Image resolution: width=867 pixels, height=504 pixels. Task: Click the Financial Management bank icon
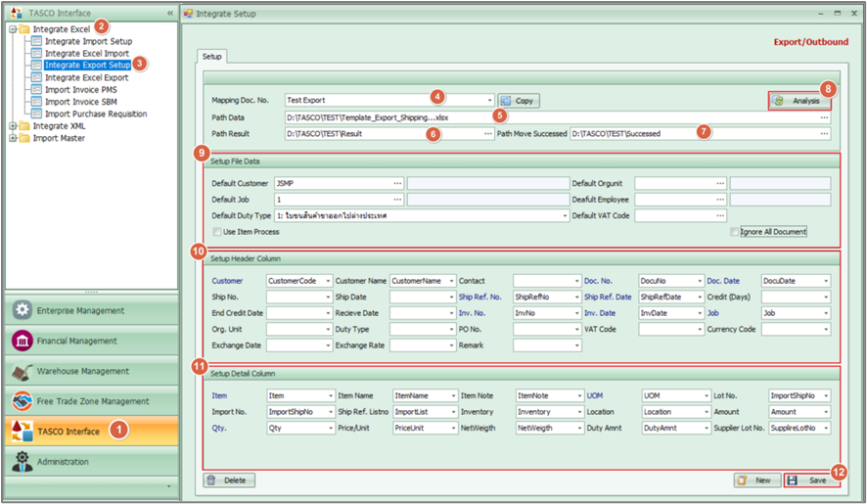pos(22,342)
